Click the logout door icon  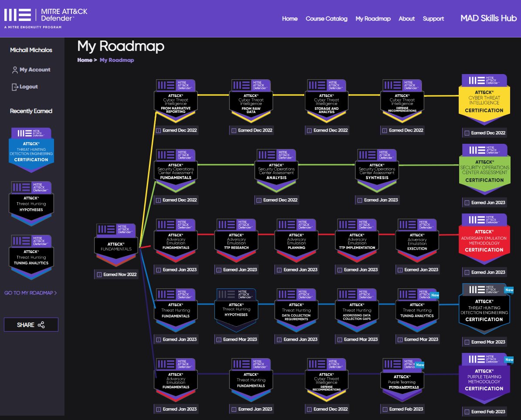[x=15, y=87]
